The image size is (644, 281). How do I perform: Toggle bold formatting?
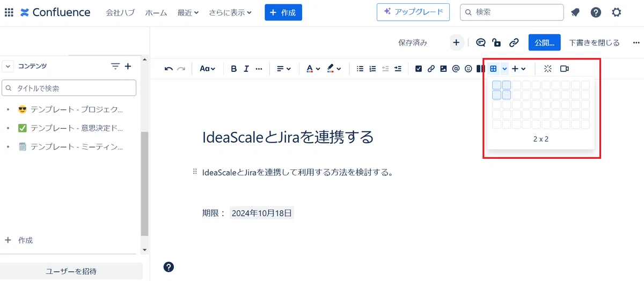[x=234, y=69]
